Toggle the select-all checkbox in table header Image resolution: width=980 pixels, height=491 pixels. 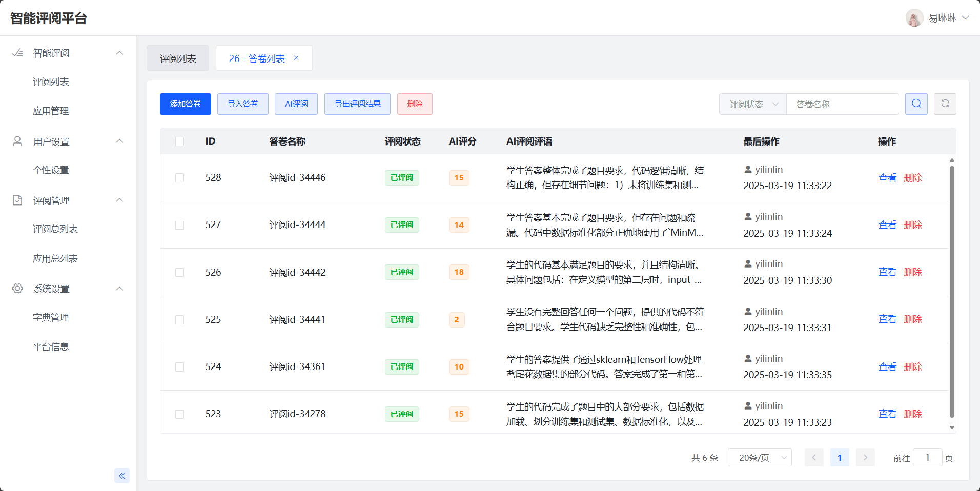click(179, 141)
